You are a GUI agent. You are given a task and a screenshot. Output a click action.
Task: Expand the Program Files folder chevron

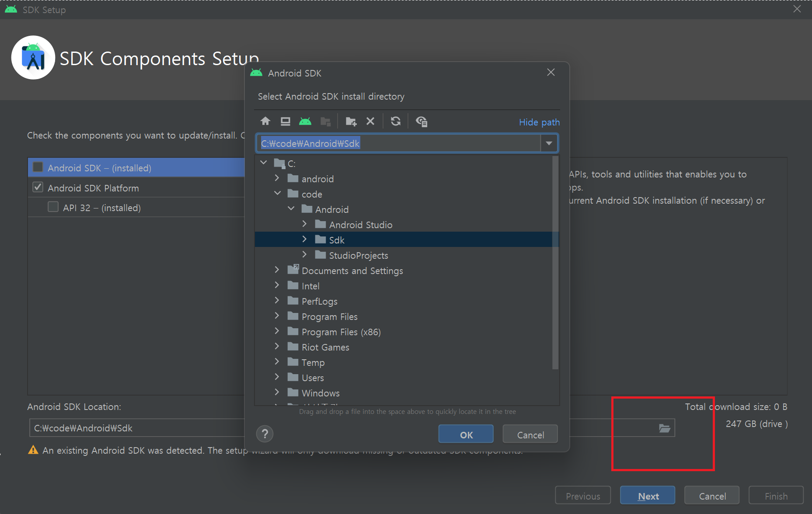click(x=277, y=316)
